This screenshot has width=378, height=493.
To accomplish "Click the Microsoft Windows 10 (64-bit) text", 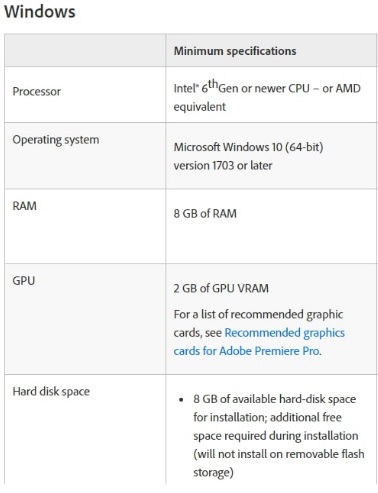I will 248,147.
